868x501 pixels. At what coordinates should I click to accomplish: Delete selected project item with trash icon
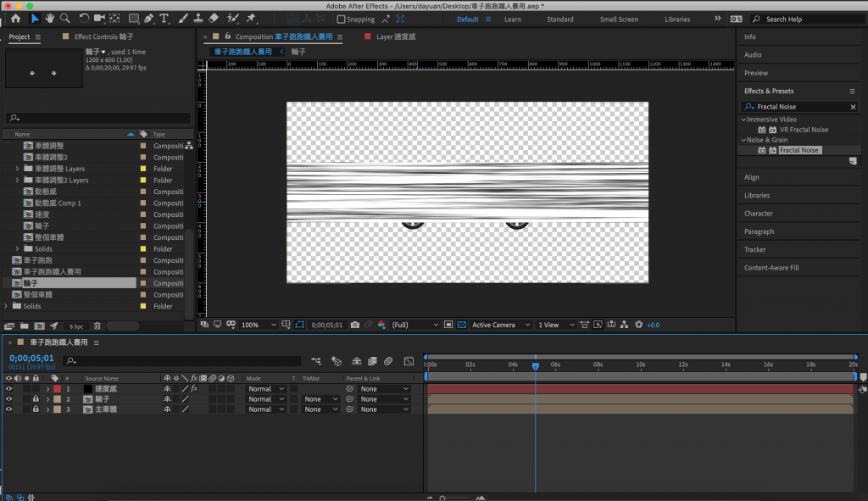(97, 326)
